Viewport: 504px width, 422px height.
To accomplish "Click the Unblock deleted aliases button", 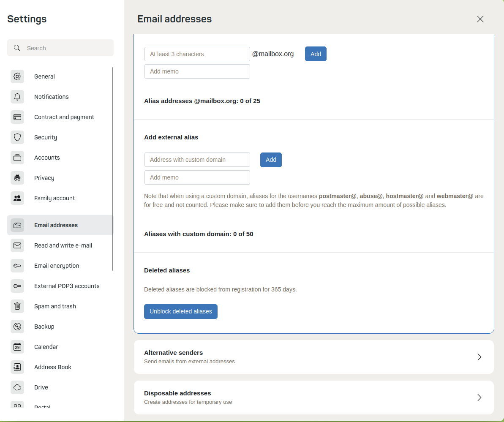I will pos(181,311).
